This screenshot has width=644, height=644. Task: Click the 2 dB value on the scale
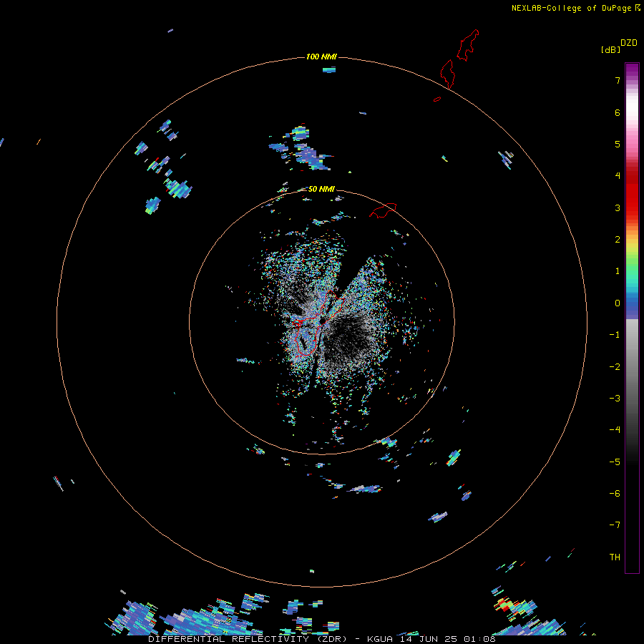tap(618, 240)
